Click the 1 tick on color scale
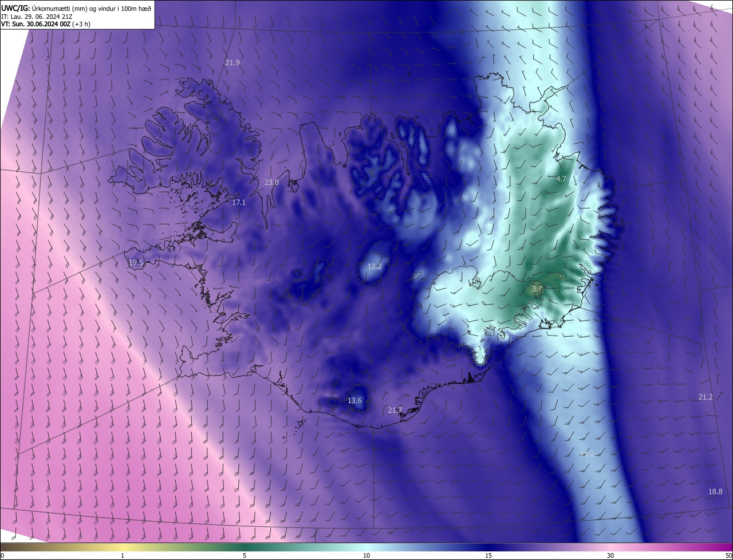733x560 pixels. tap(123, 555)
